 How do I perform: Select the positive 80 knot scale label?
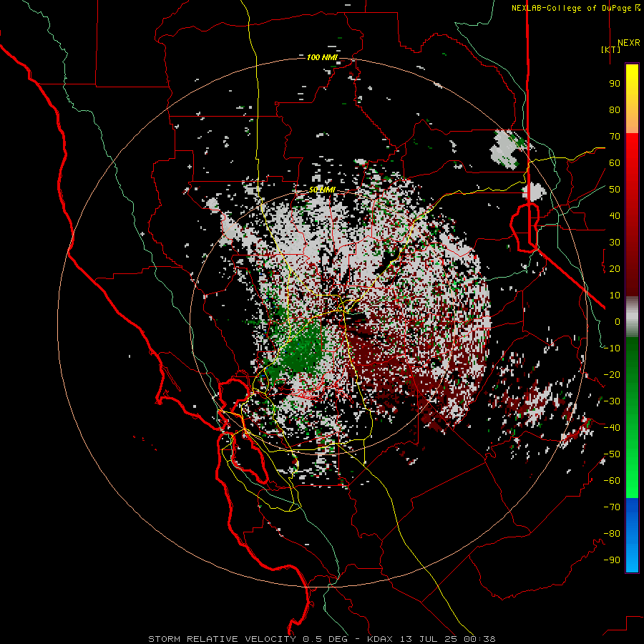615,110
